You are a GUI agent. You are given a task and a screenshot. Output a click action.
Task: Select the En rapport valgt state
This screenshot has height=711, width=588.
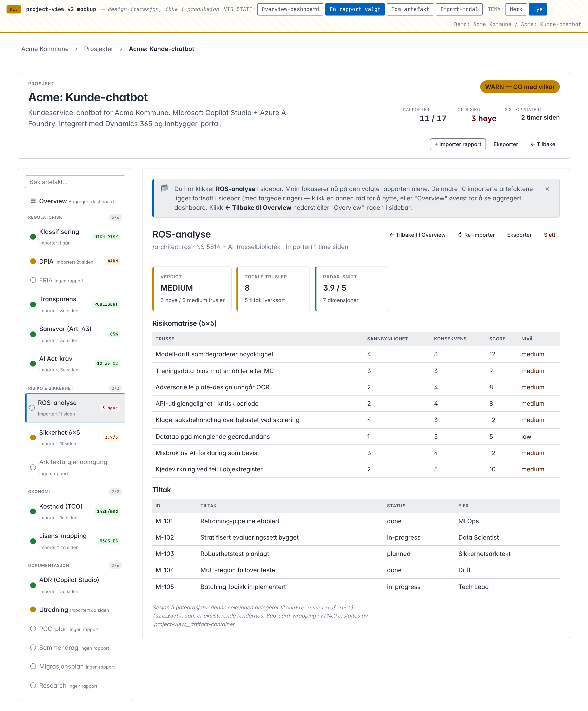pyautogui.click(x=355, y=9)
